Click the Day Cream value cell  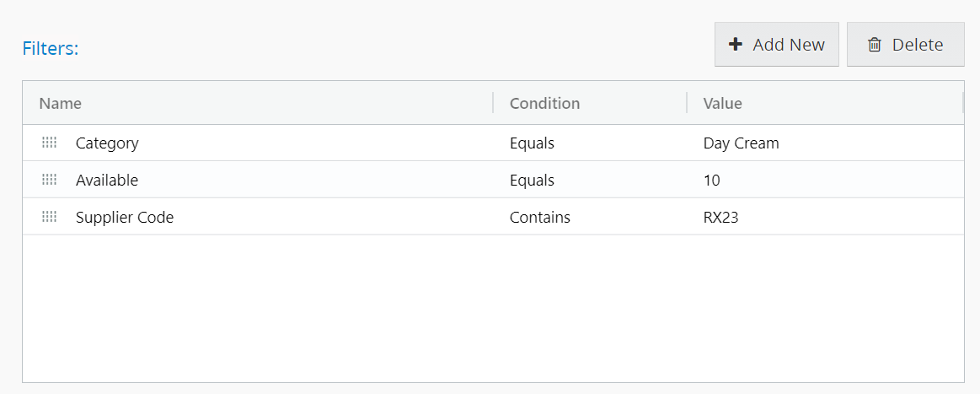pos(741,143)
